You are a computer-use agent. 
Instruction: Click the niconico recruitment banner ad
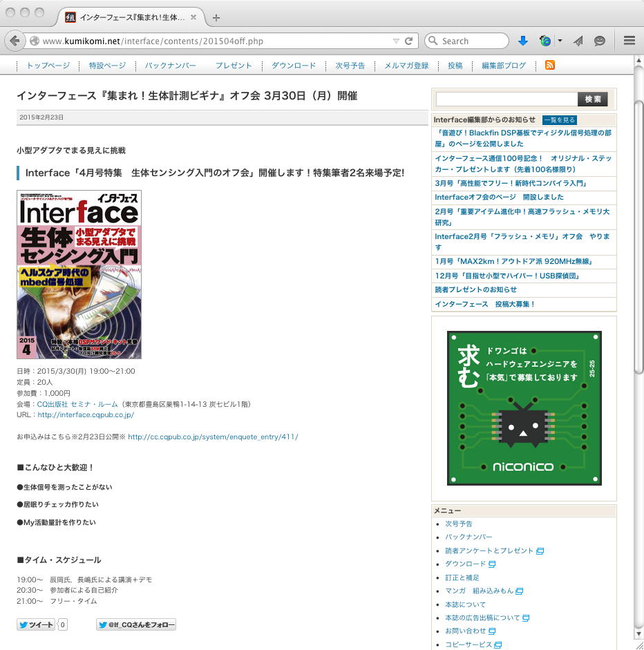[x=524, y=408]
